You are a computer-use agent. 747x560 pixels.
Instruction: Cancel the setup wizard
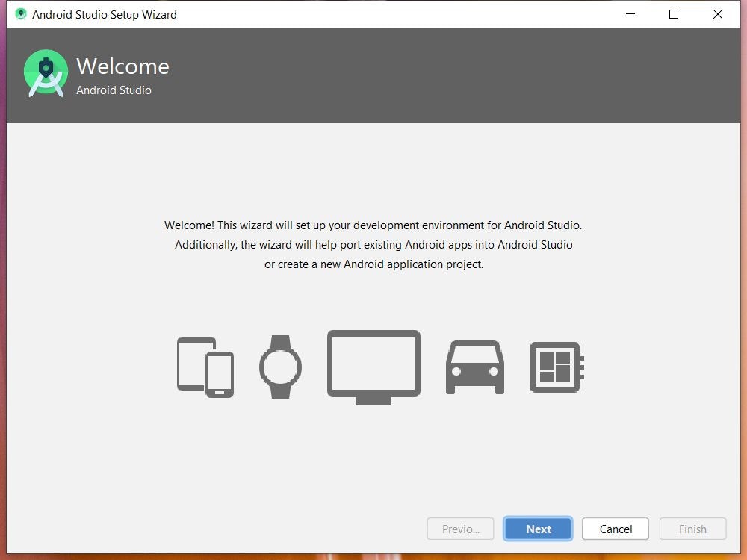pos(616,529)
